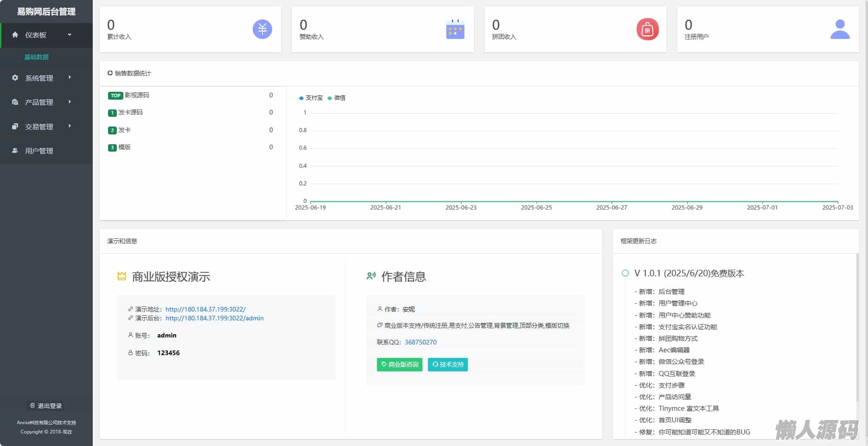Click the blue registered users avatar icon
Image resolution: width=868 pixels, height=446 pixels.
pos(840,30)
